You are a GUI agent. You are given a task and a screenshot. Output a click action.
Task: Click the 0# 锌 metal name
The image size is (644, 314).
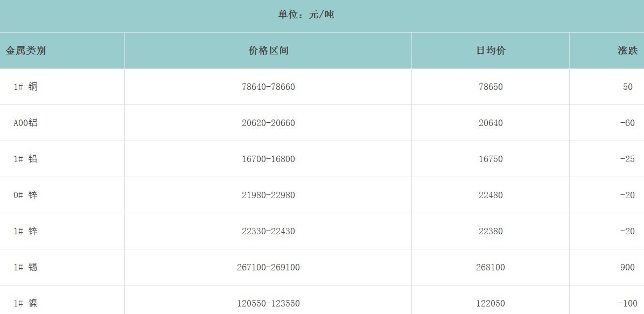tap(26, 195)
